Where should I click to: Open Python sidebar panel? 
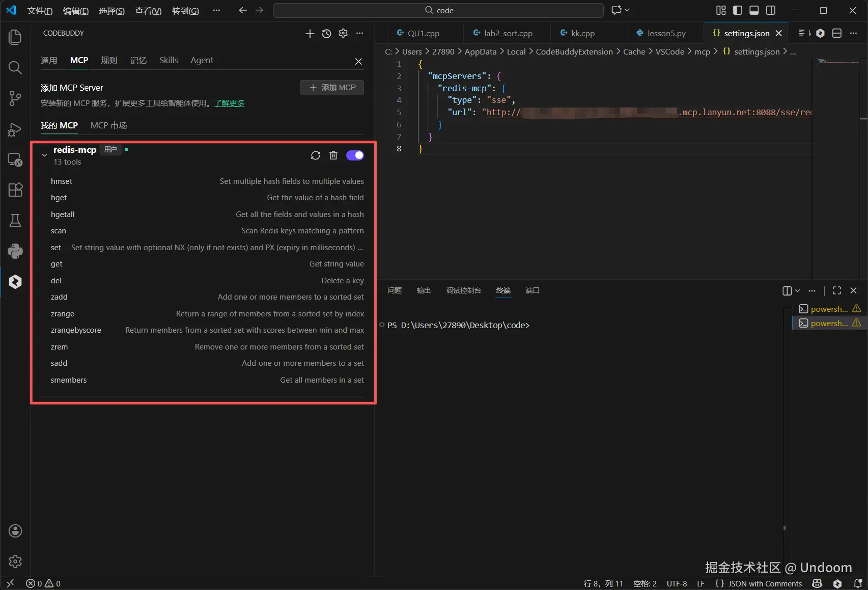coord(15,251)
